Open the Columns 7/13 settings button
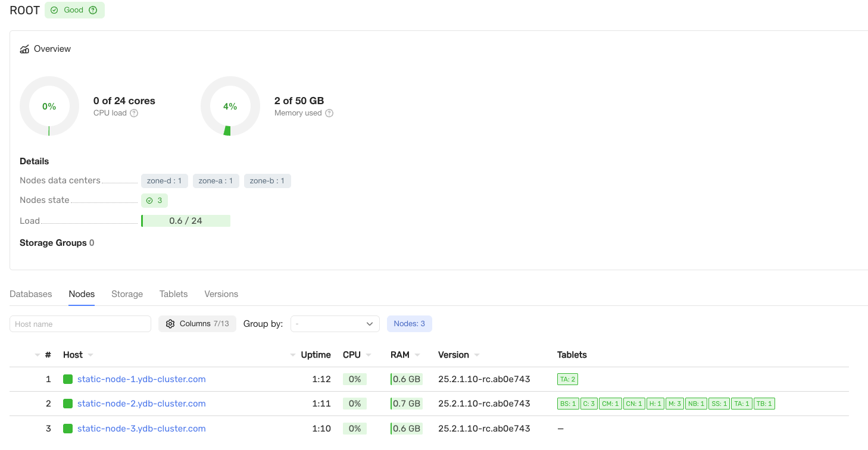868x450 pixels. pyautogui.click(x=197, y=324)
